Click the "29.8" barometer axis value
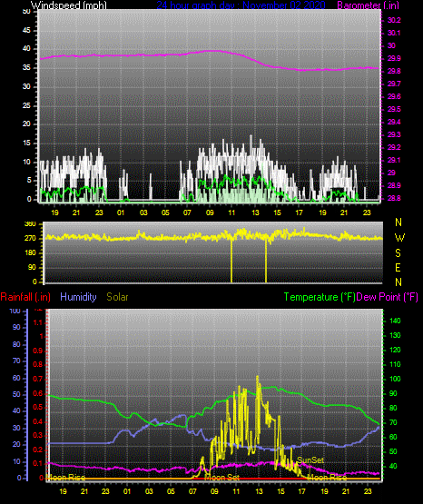This screenshot has width=423, height=504. coord(394,71)
